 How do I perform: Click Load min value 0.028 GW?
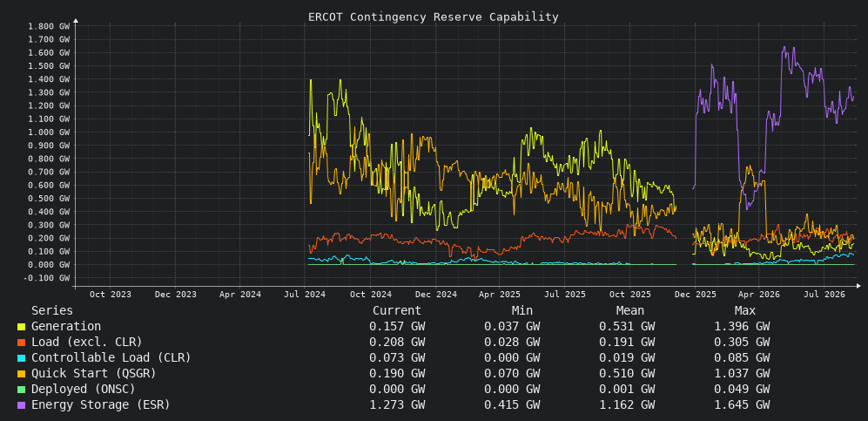[x=512, y=343]
